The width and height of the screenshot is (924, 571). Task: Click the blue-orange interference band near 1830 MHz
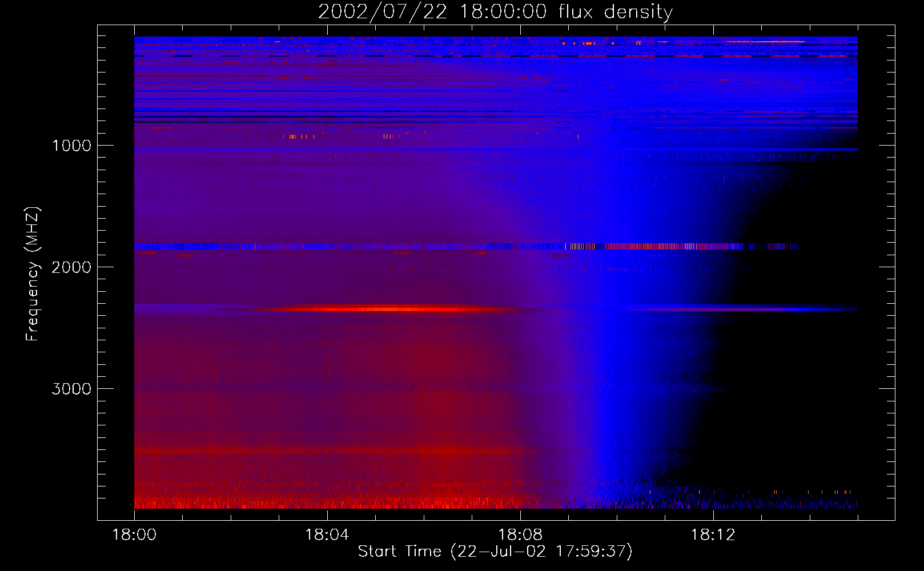pyautogui.click(x=465, y=247)
